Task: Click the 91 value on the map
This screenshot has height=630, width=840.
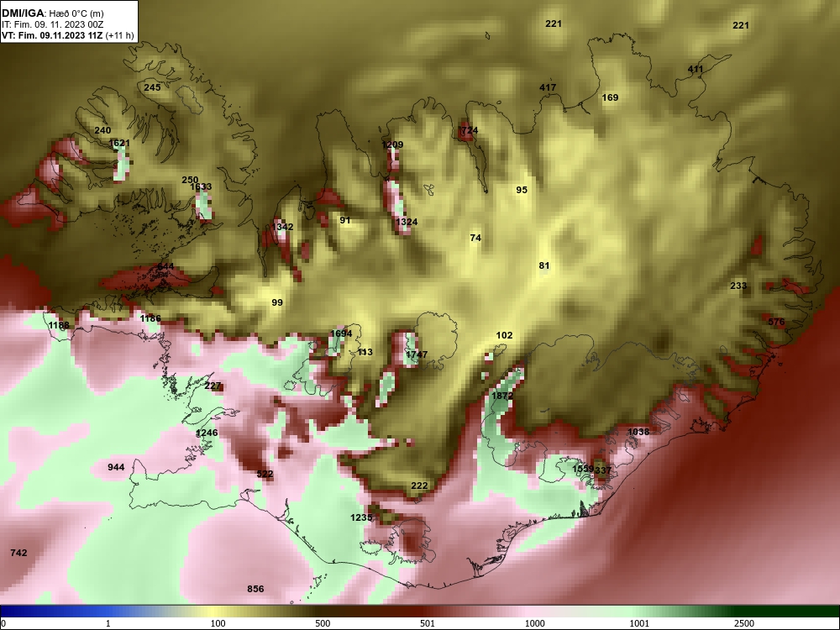Action: coord(345,220)
